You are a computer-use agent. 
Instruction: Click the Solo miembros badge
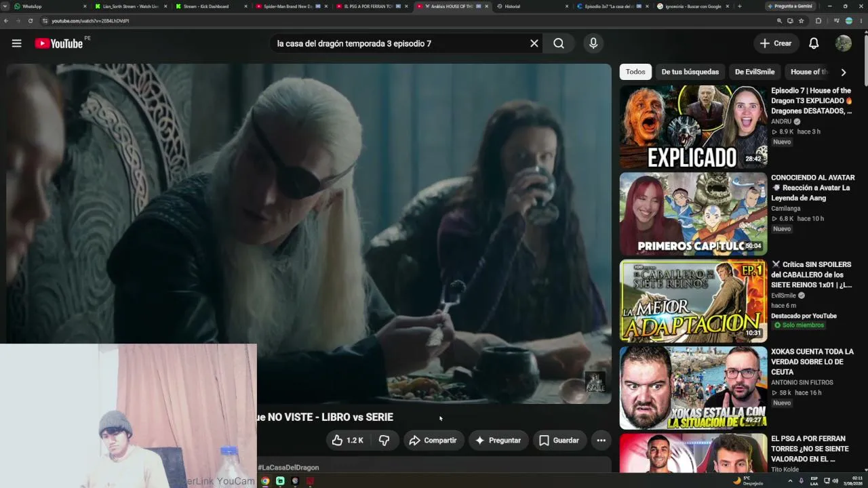(x=799, y=325)
